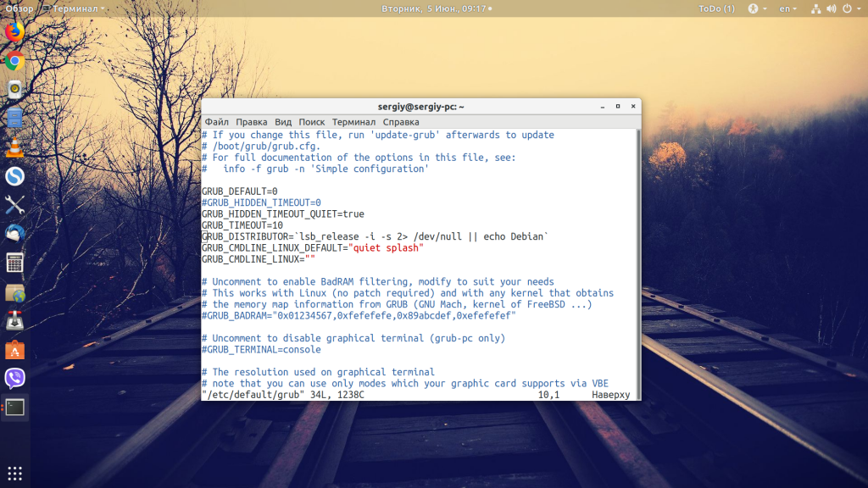
Task: Launch Viber from the dock
Action: [13, 379]
